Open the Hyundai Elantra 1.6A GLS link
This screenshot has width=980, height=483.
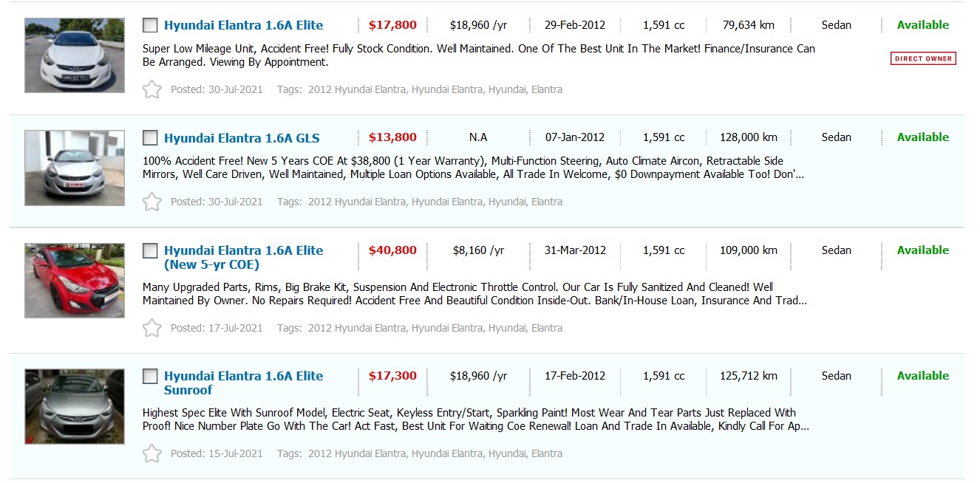coord(242,138)
